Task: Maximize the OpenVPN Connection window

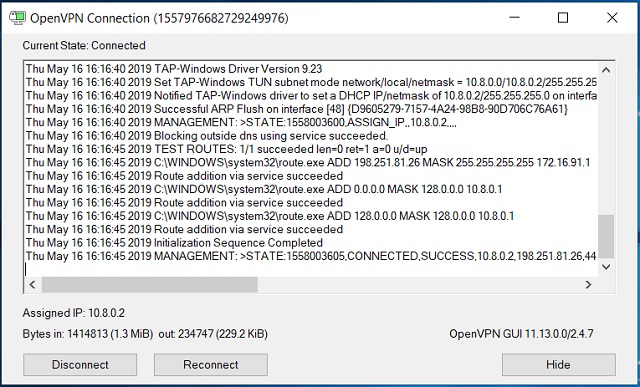Action: pyautogui.click(x=563, y=18)
